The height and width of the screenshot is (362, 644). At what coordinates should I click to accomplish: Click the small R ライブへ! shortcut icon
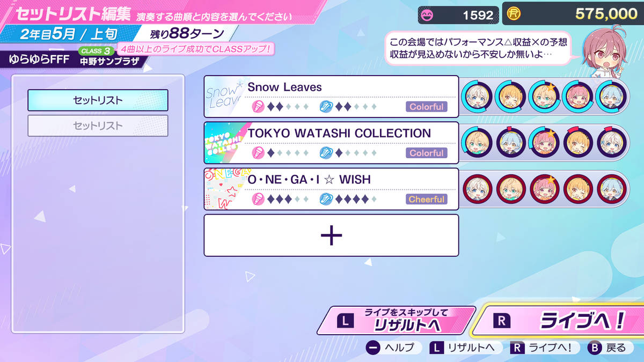click(518, 348)
